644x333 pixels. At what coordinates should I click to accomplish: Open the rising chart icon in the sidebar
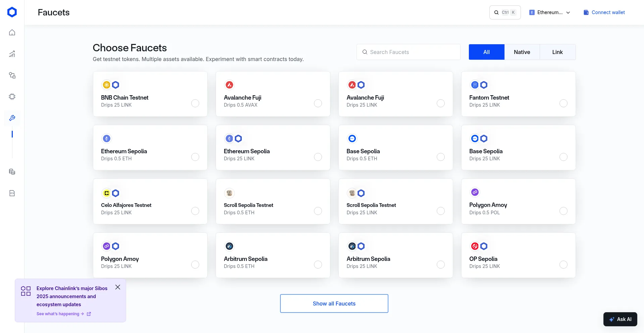click(12, 54)
